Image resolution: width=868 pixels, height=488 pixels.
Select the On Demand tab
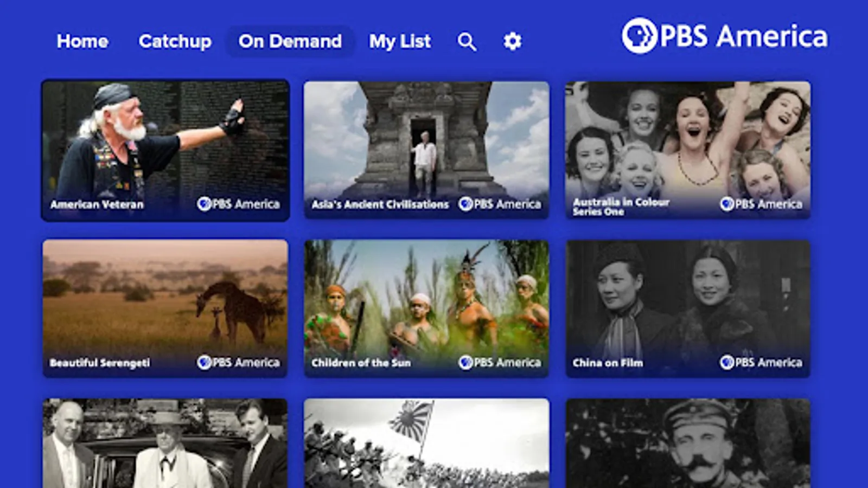(290, 41)
